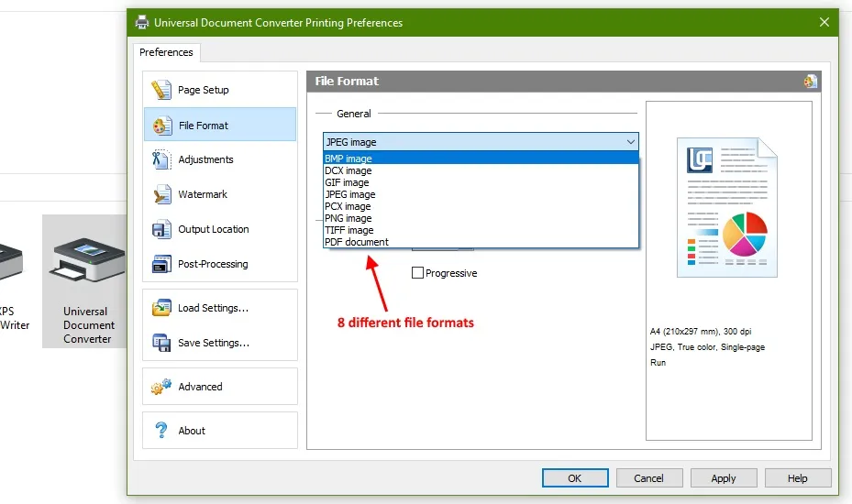Choose JPEG image from the dropdown list
This screenshot has height=504, width=852.
click(x=481, y=194)
